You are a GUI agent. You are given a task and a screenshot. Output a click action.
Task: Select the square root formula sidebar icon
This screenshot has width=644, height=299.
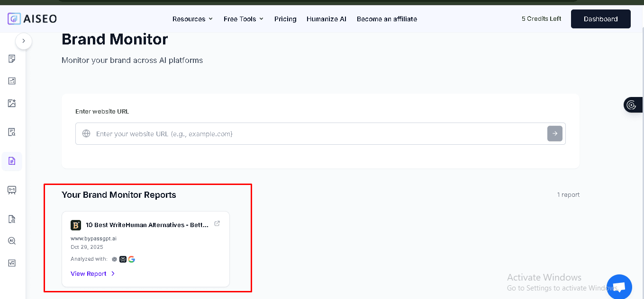click(x=12, y=263)
